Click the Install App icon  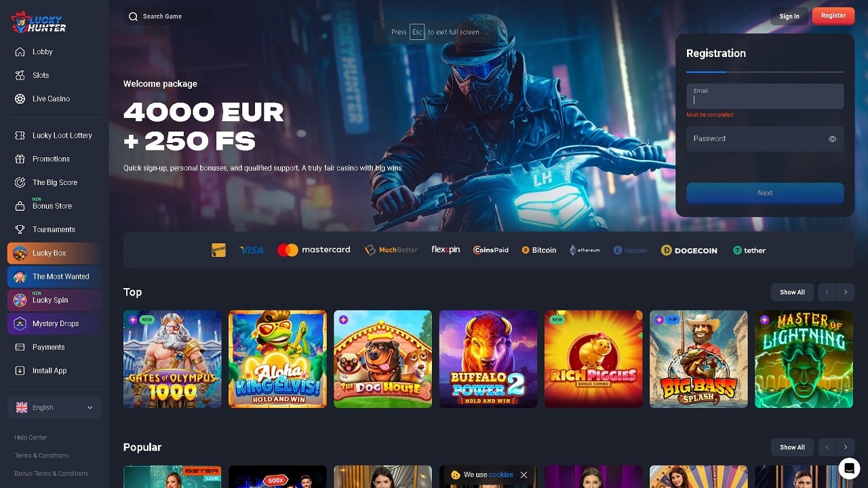point(20,371)
